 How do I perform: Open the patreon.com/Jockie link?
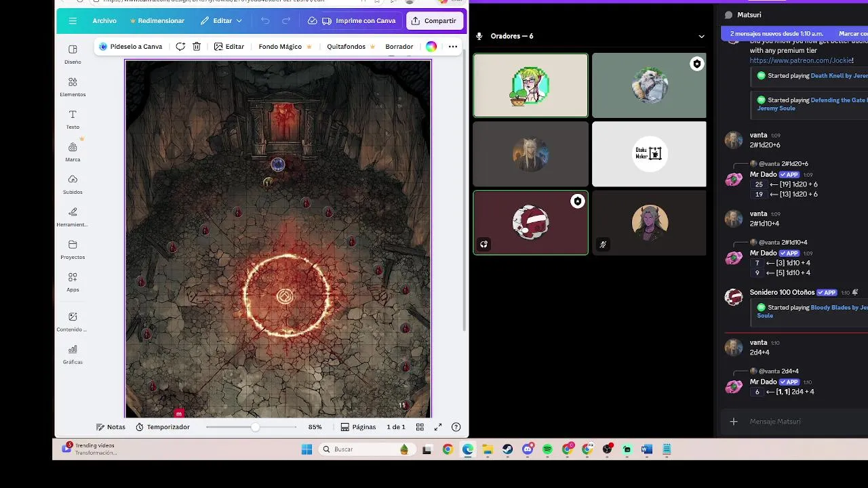pyautogui.click(x=801, y=60)
